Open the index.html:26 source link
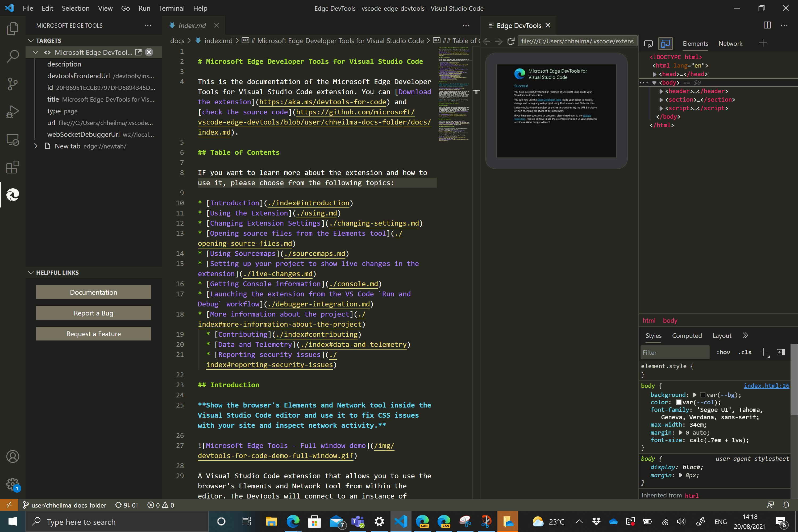The width and height of the screenshot is (798, 532). tap(766, 385)
